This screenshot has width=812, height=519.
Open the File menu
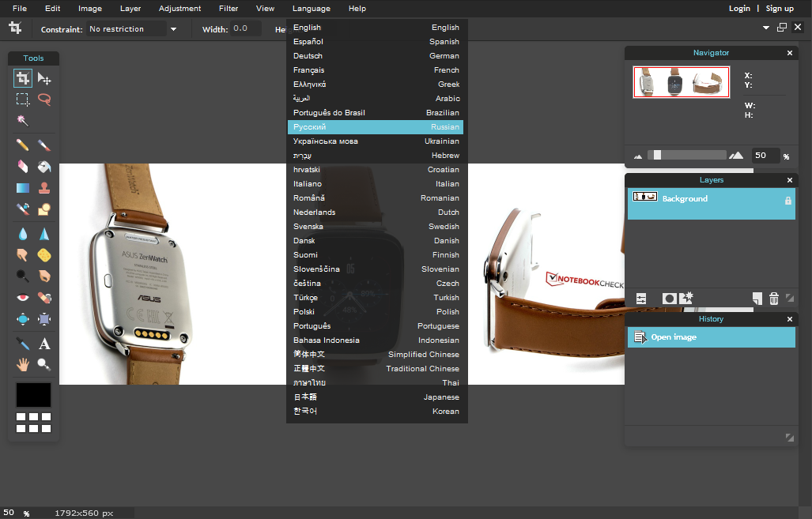[x=20, y=8]
